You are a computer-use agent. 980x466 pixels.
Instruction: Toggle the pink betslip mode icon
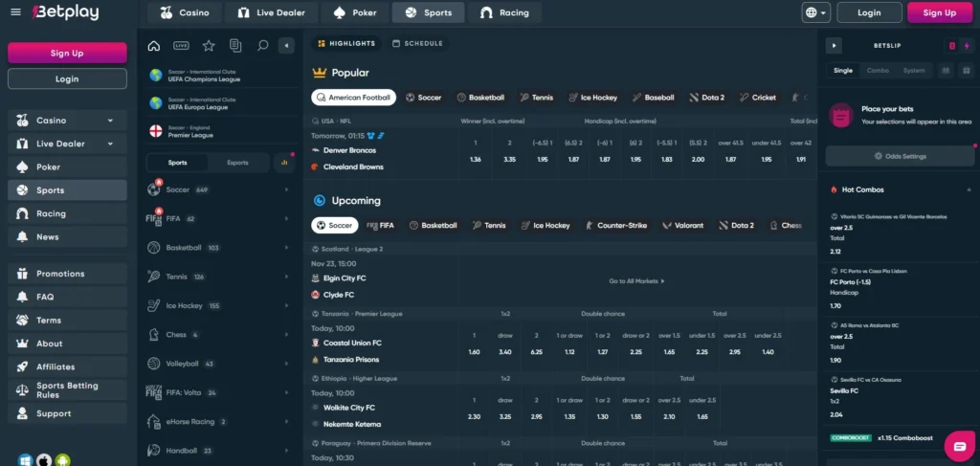pyautogui.click(x=952, y=46)
